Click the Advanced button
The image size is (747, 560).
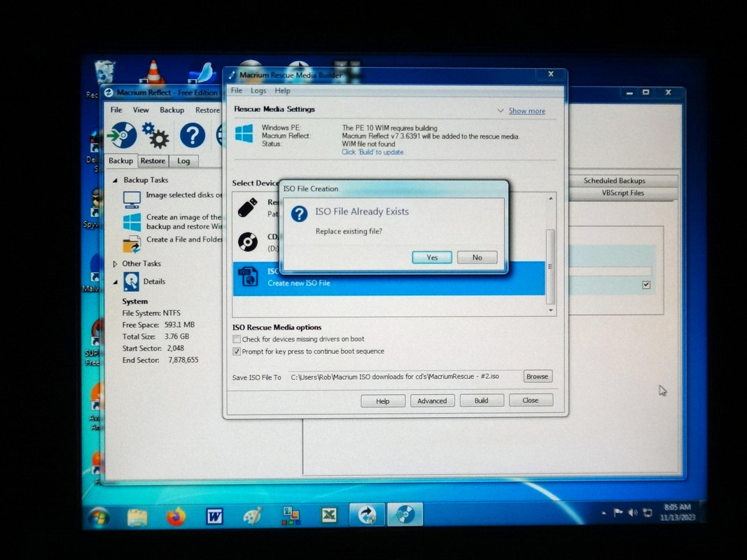click(x=432, y=401)
